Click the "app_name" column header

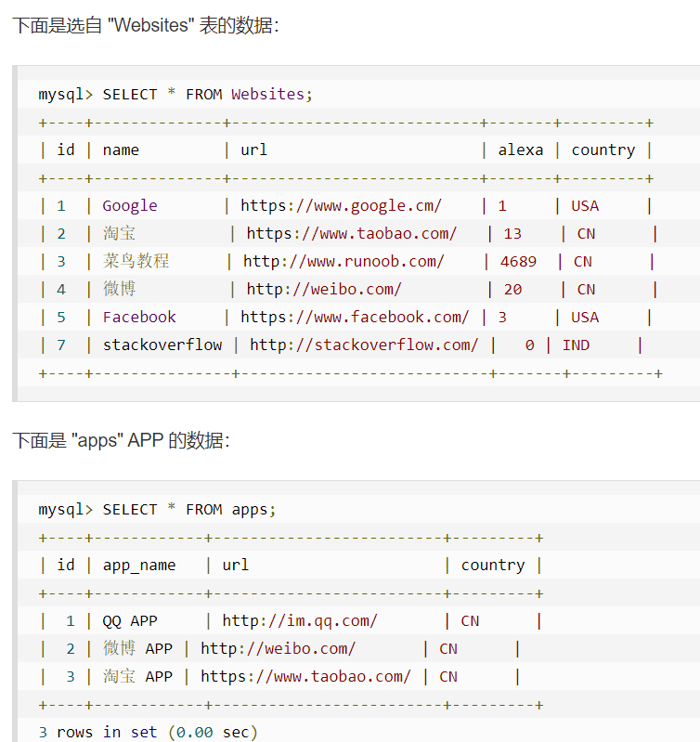[139, 566]
